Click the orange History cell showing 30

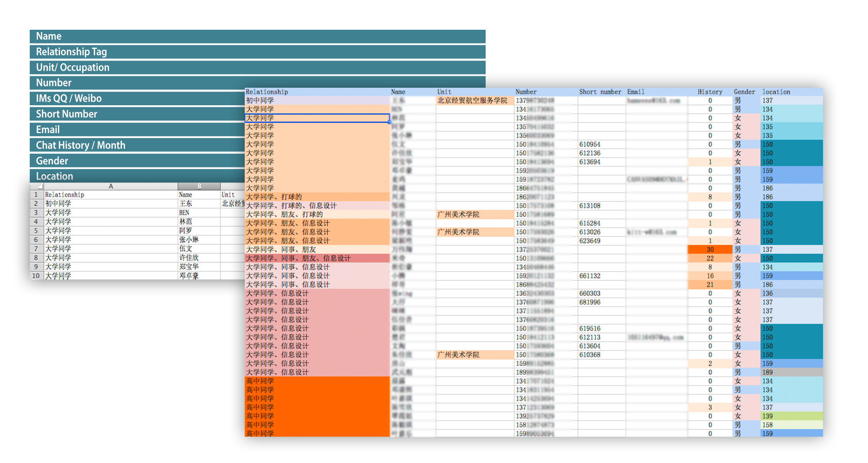pos(710,250)
